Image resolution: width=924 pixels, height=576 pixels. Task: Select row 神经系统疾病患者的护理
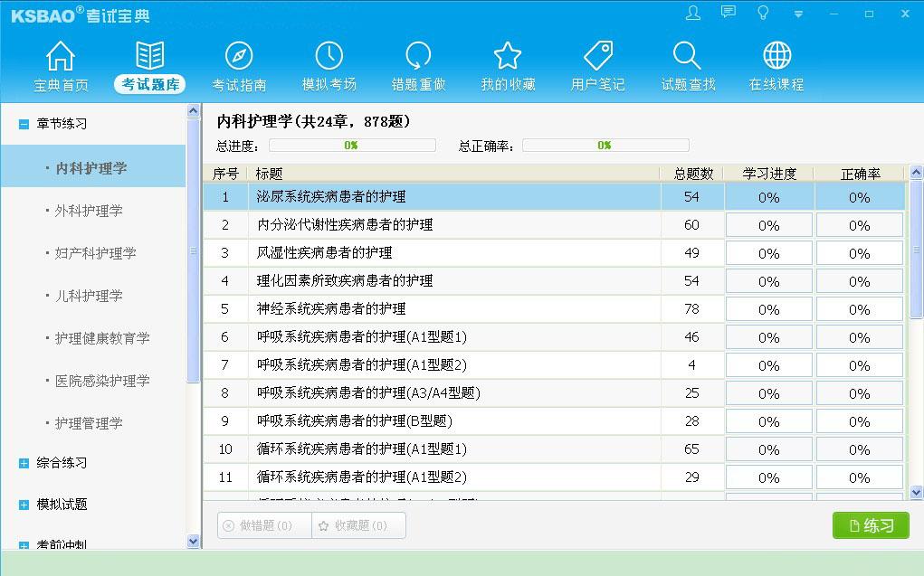click(554, 308)
